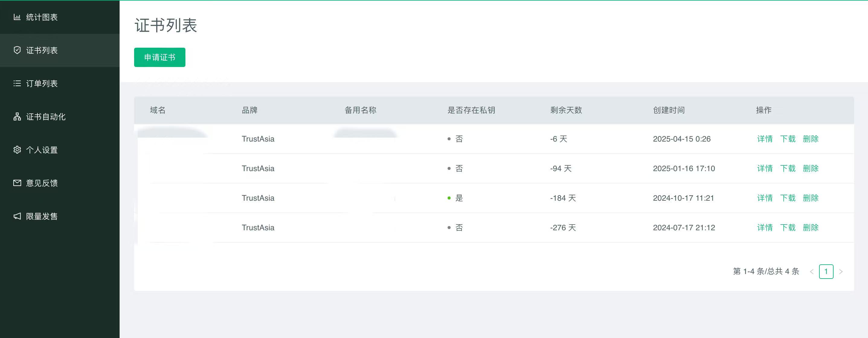Click the 申请证书 button

(x=160, y=57)
